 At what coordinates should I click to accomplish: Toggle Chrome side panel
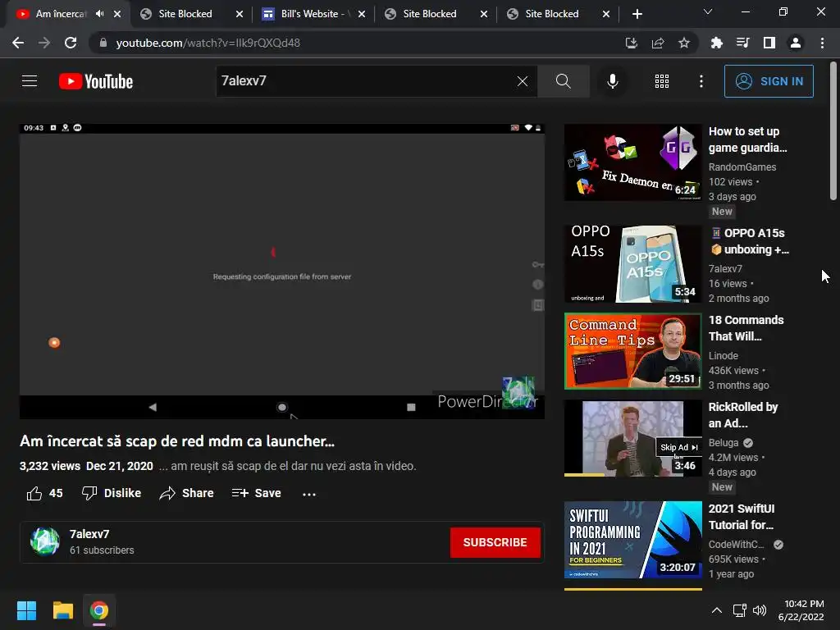click(769, 43)
